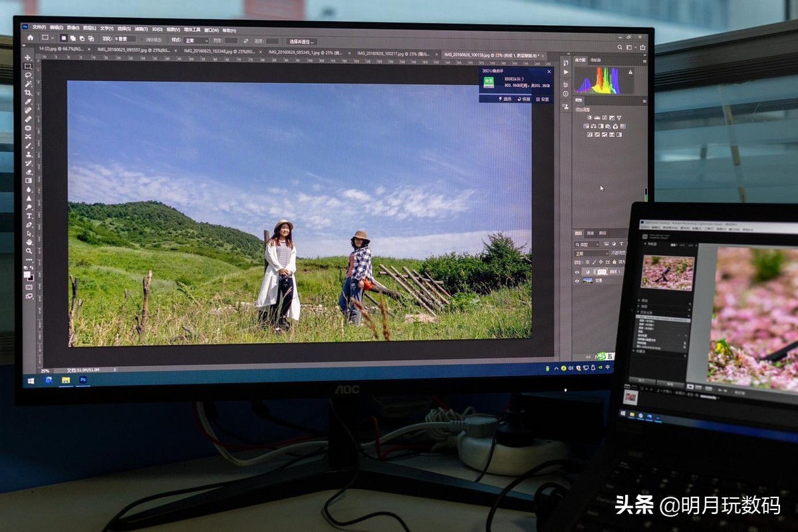Expand the collapsed toolbar double-arrow
This screenshot has width=798, height=532.
[24, 45]
